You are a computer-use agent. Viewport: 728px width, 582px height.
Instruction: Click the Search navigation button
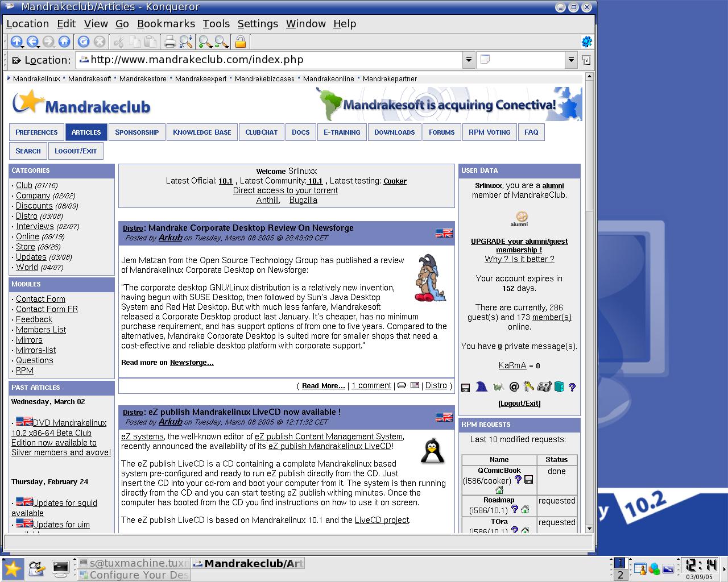click(x=28, y=151)
